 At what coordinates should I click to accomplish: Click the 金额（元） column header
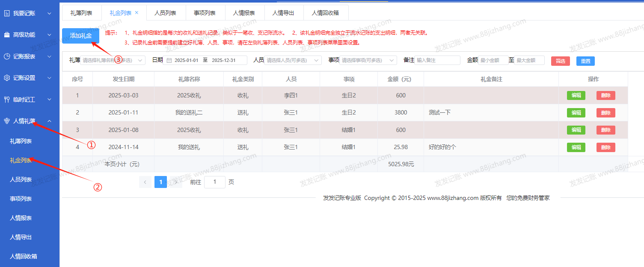click(x=400, y=79)
